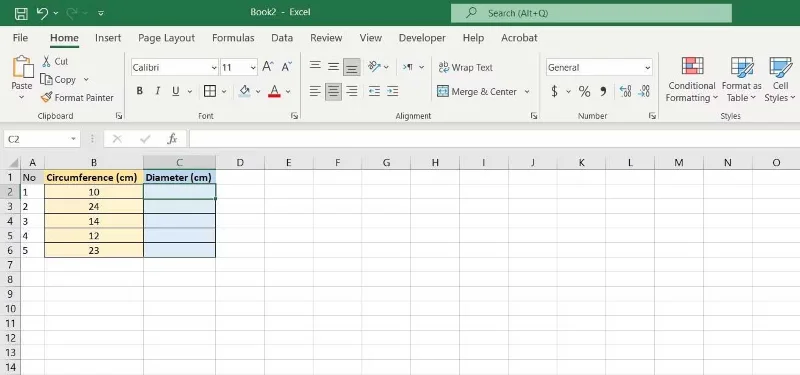This screenshot has width=800, height=375.
Task: Click the Paste clipboard icon
Action: click(22, 67)
